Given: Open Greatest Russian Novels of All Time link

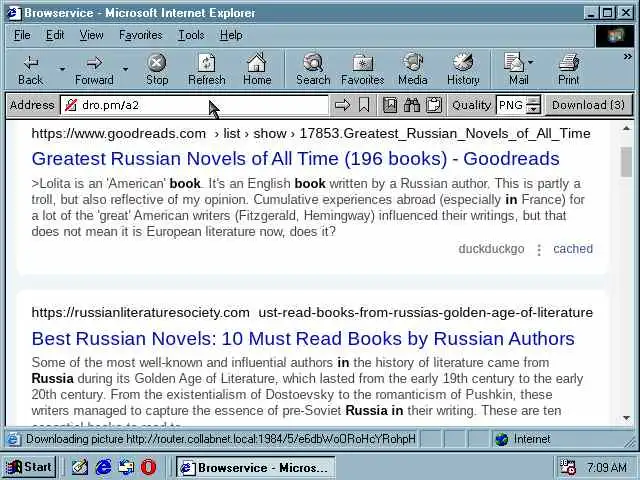Looking at the screenshot, I should [296, 159].
